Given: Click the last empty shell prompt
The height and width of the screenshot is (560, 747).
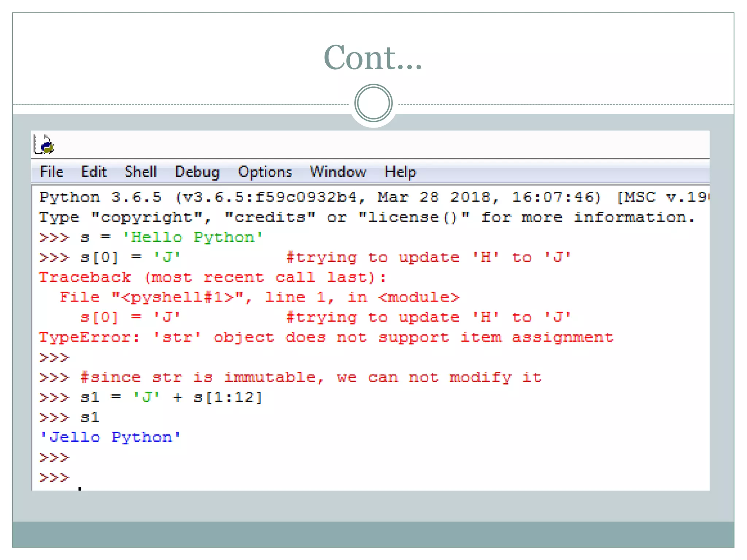Looking at the screenshot, I should [x=55, y=478].
